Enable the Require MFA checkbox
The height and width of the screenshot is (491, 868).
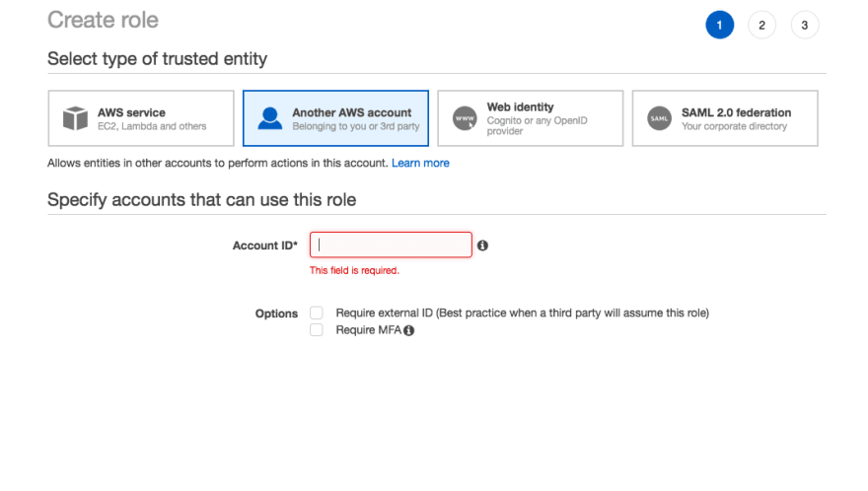[316, 330]
